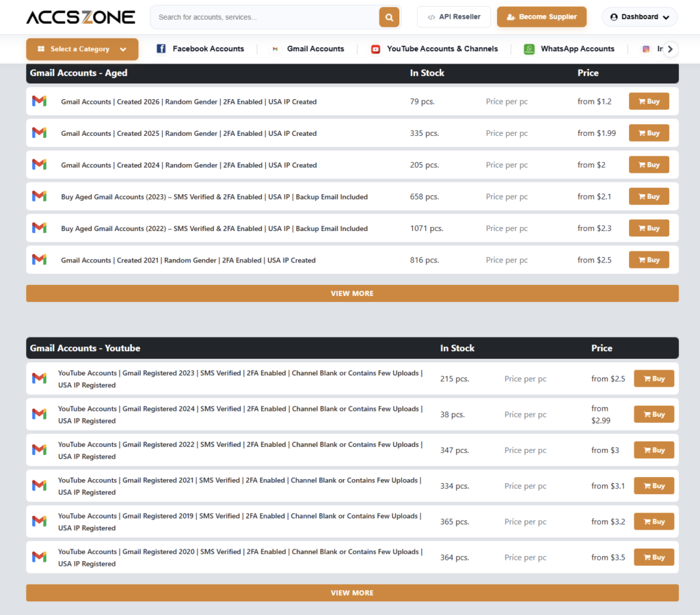Viewport: 700px width, 615px height.
Task: Click the from $1.99 price
Action: tap(596, 133)
